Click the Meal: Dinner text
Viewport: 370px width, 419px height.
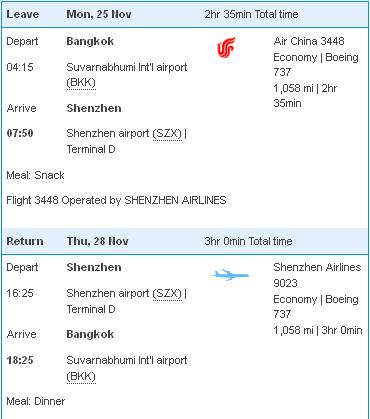[x=36, y=401]
